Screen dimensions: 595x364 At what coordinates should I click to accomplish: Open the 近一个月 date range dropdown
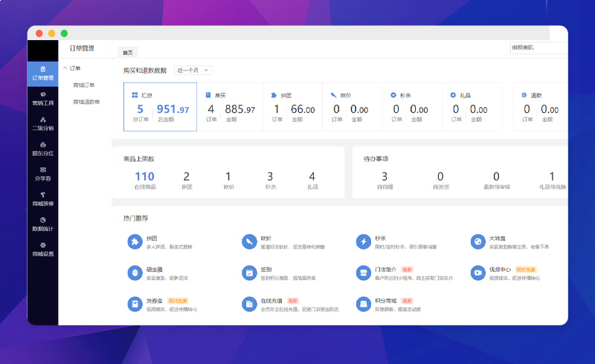click(193, 71)
